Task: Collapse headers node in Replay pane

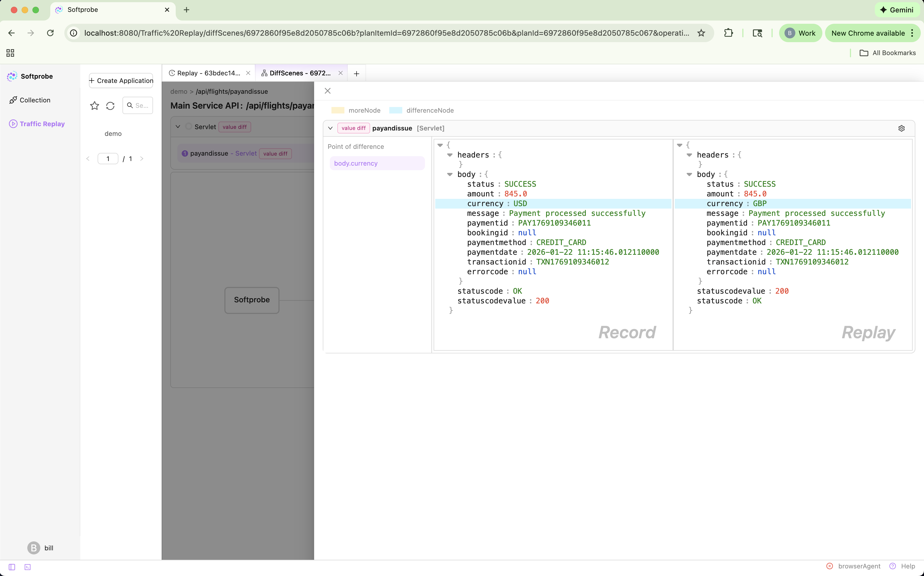Action: point(689,155)
